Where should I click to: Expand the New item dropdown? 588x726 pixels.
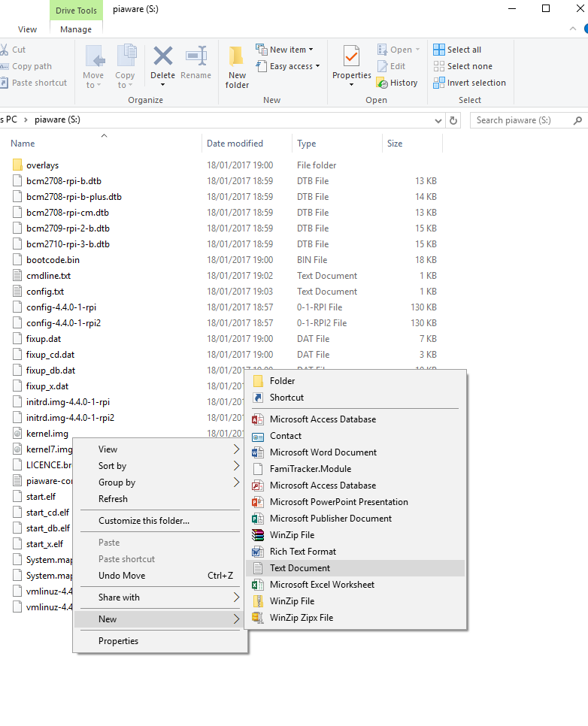tap(287, 50)
